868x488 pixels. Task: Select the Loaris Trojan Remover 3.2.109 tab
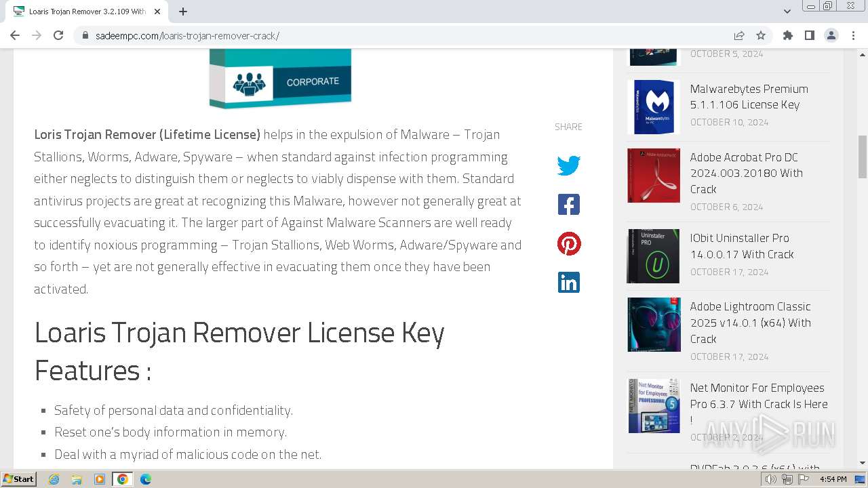point(86,12)
